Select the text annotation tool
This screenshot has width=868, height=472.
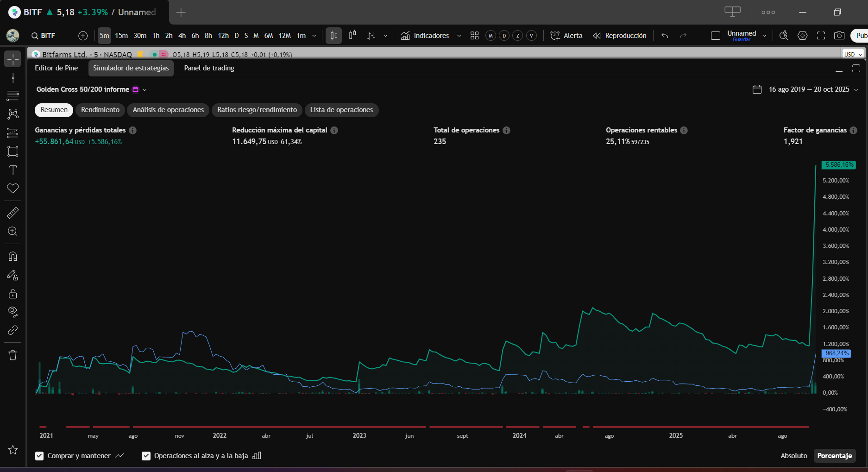click(x=13, y=170)
